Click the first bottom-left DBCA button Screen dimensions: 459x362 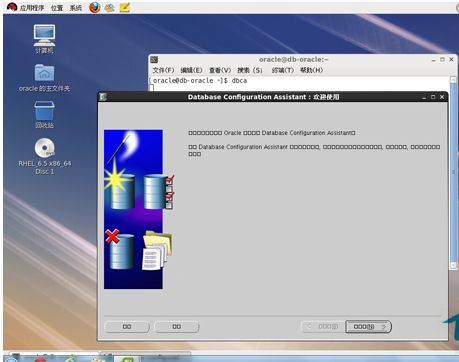(127, 327)
